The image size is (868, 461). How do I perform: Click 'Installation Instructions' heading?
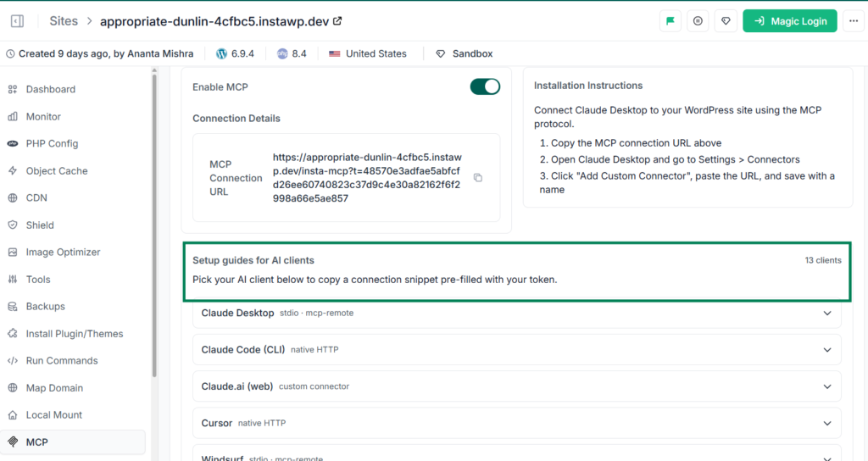pyautogui.click(x=588, y=86)
